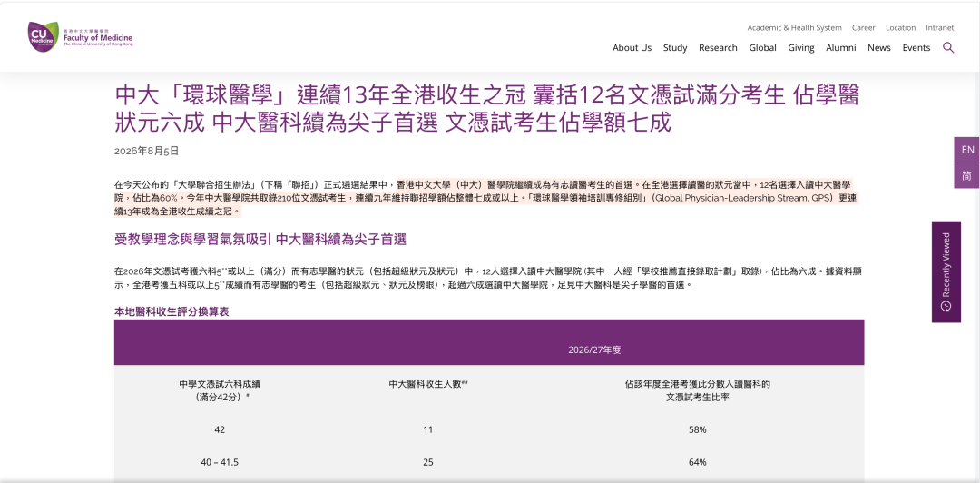The image size is (980, 483).
Task: Open the Giving menu
Action: click(x=801, y=47)
